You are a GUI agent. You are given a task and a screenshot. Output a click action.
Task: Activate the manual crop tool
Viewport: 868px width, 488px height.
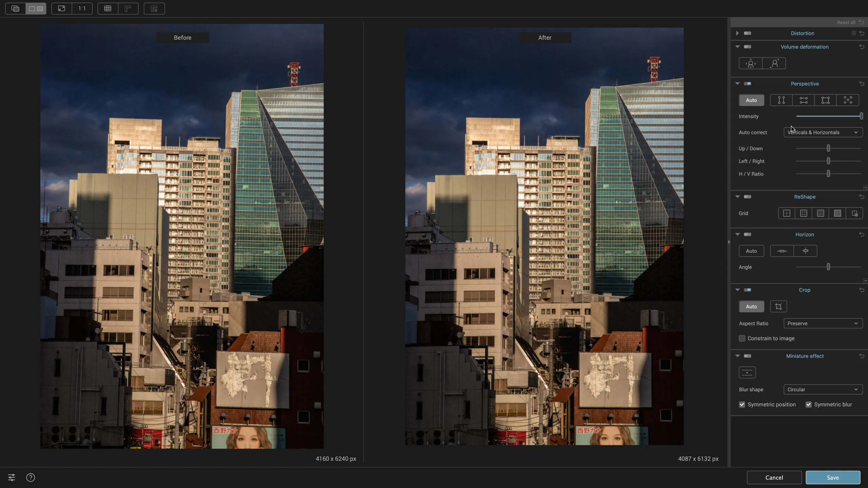[x=778, y=306]
